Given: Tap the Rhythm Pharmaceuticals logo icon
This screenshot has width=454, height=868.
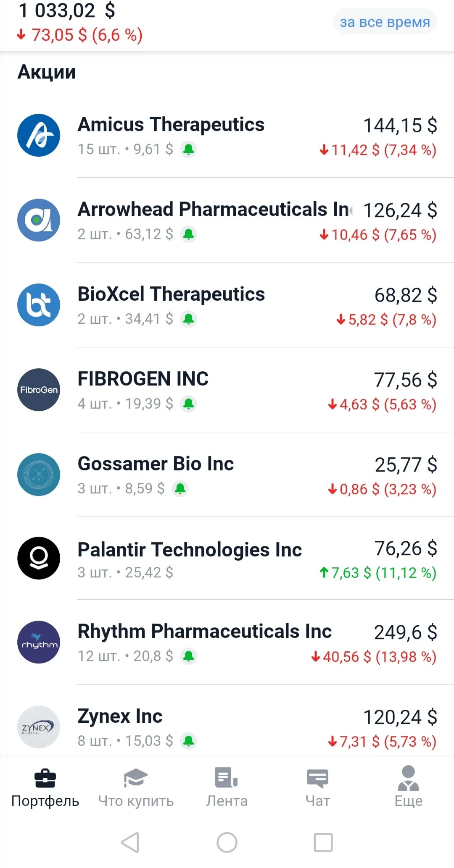Looking at the screenshot, I should [39, 642].
